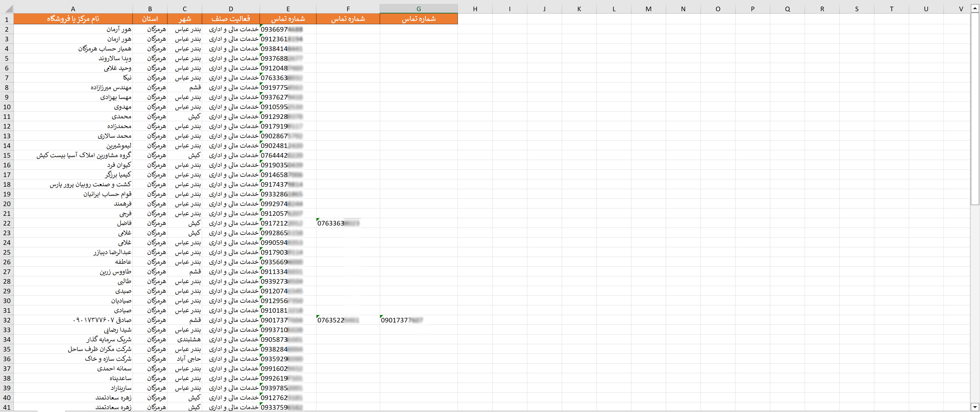Click "شماره تماس" header in column E
This screenshot has height=412, width=980.
288,19
